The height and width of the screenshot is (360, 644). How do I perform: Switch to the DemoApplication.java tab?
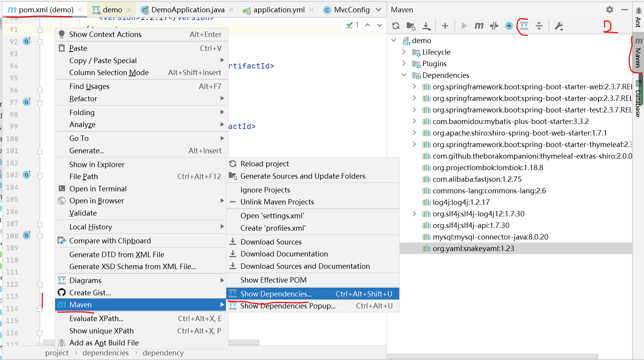click(188, 9)
